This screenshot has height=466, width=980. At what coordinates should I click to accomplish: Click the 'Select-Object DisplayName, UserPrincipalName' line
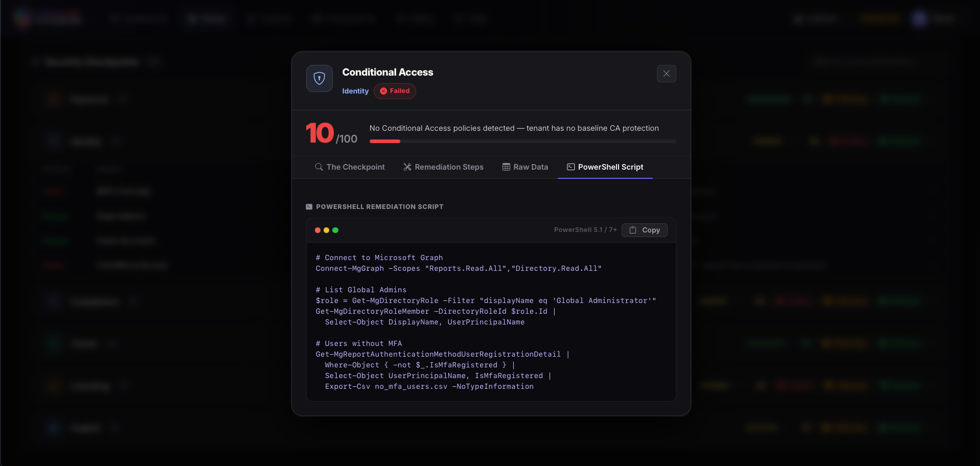click(425, 322)
